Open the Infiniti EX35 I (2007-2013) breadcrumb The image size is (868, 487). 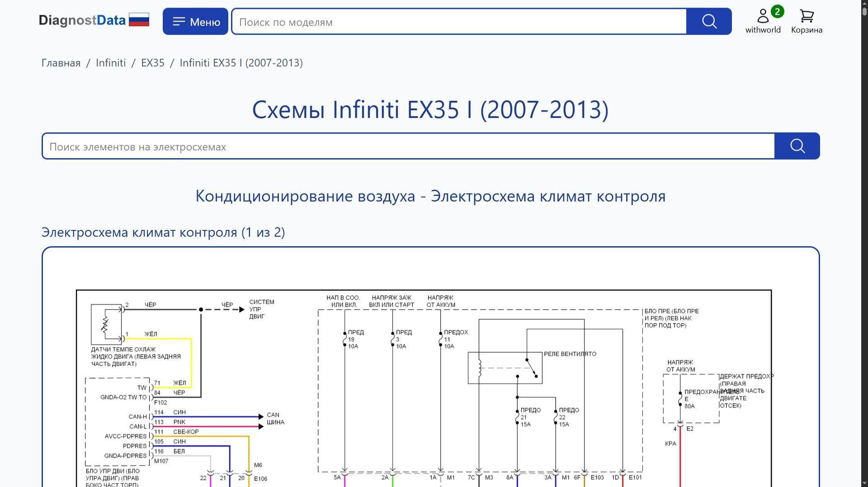(241, 63)
